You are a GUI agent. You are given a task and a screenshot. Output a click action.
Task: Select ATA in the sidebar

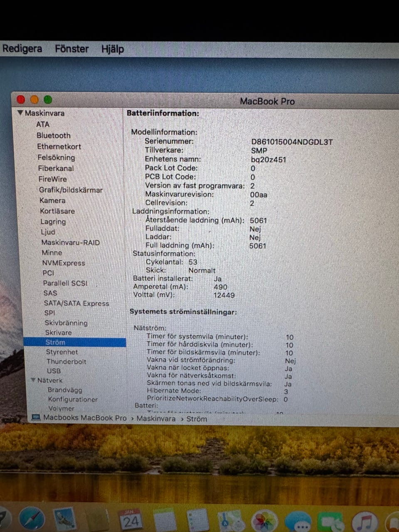(43, 124)
